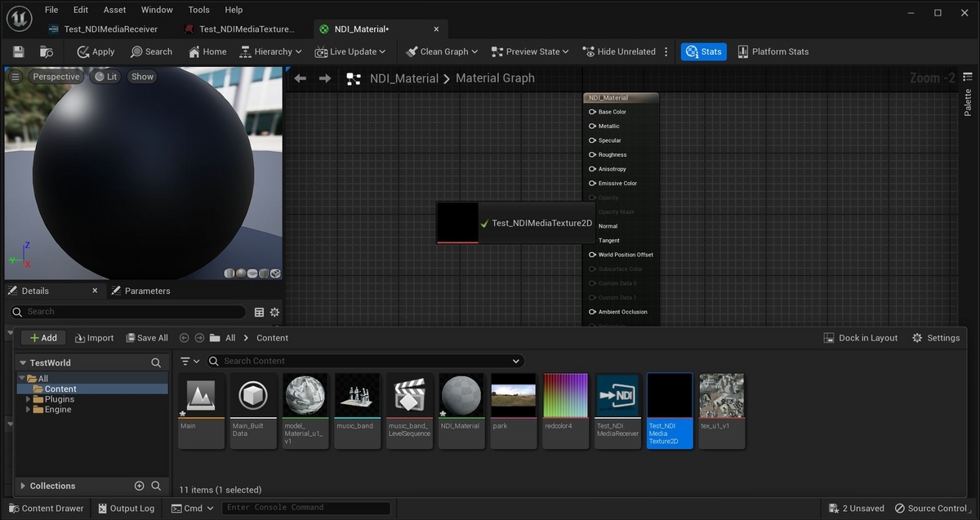Click the Details panel grid view icon
The width and height of the screenshot is (980, 520).
[x=259, y=312]
